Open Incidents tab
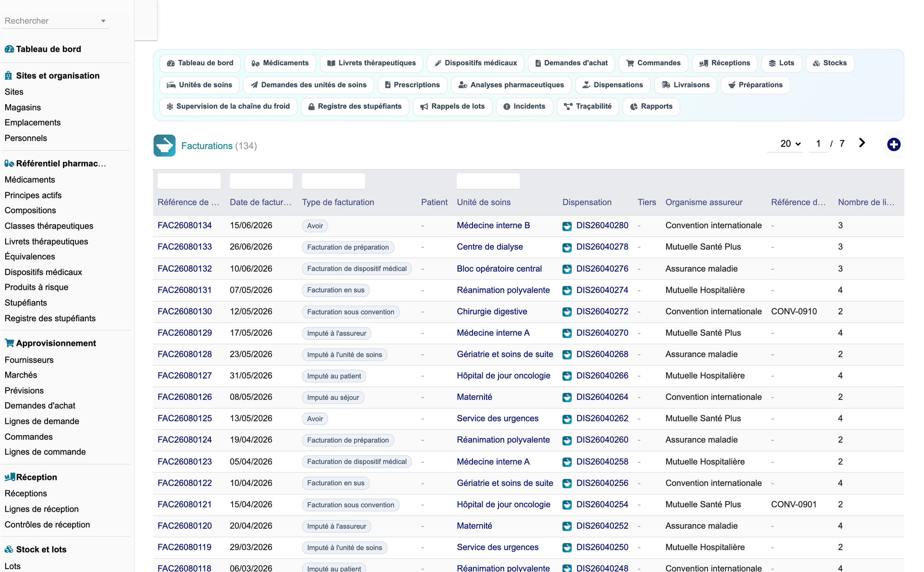 524,106
